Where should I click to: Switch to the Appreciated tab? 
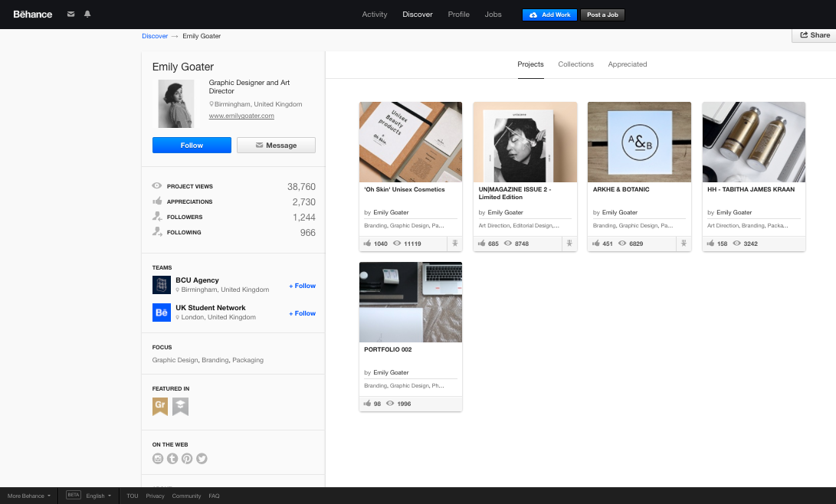pos(628,64)
